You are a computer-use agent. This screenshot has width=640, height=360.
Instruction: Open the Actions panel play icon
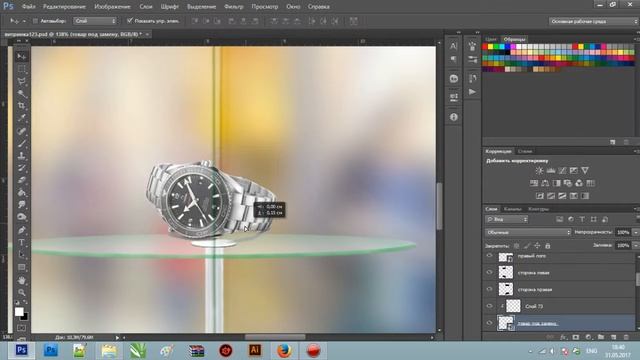coord(472,92)
